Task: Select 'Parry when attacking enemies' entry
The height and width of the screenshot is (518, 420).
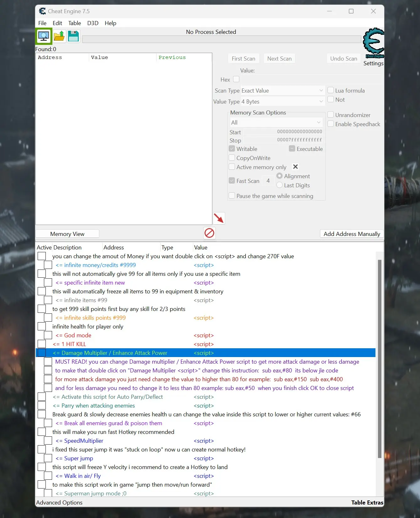Action: click(94, 406)
